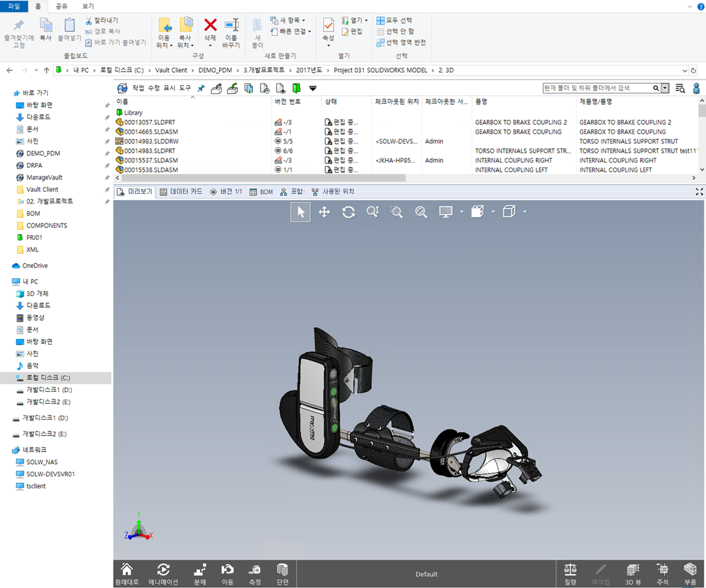Click the fullscreen expand icon of preview pane
706x588 pixels.
pyautogui.click(x=699, y=192)
